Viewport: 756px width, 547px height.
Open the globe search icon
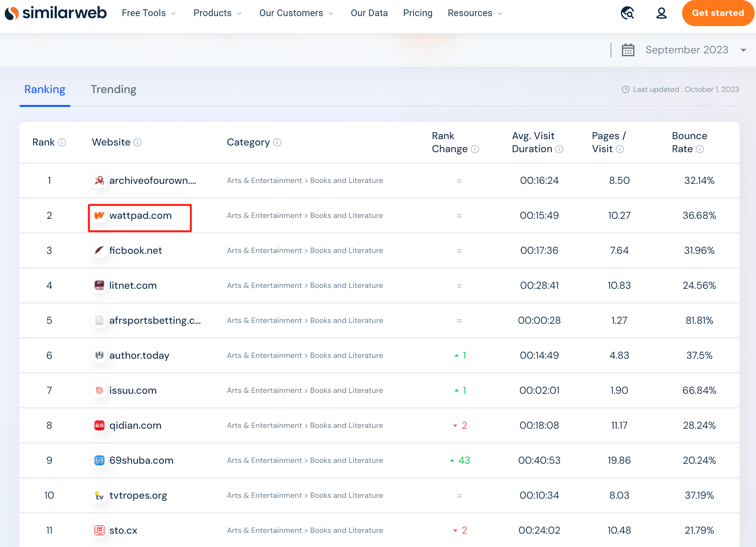pos(627,13)
